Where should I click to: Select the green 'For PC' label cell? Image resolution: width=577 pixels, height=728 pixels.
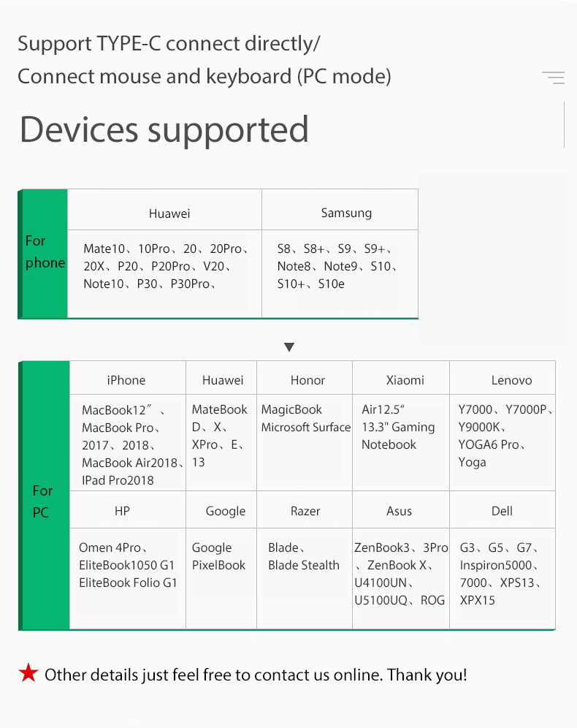coord(44,496)
